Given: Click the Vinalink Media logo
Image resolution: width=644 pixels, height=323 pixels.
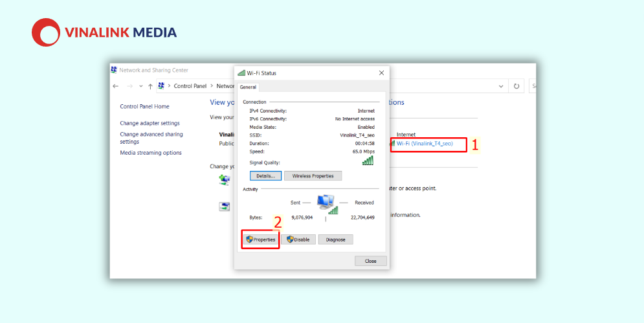Looking at the screenshot, I should pyautogui.click(x=104, y=32).
